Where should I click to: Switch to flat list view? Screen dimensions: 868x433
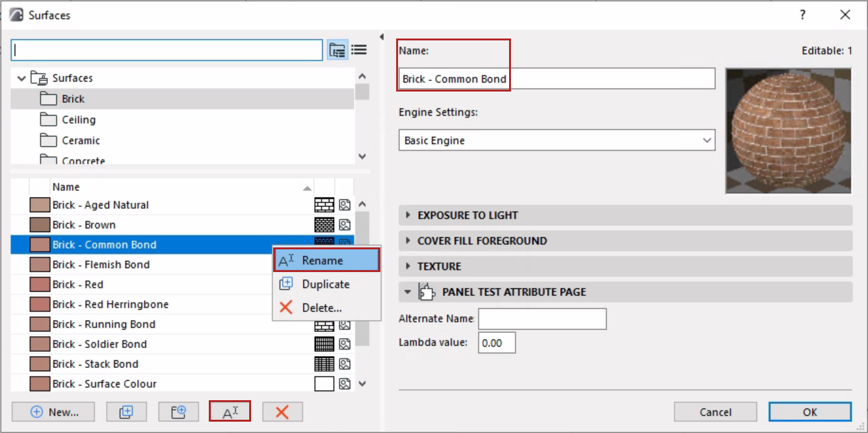click(359, 50)
